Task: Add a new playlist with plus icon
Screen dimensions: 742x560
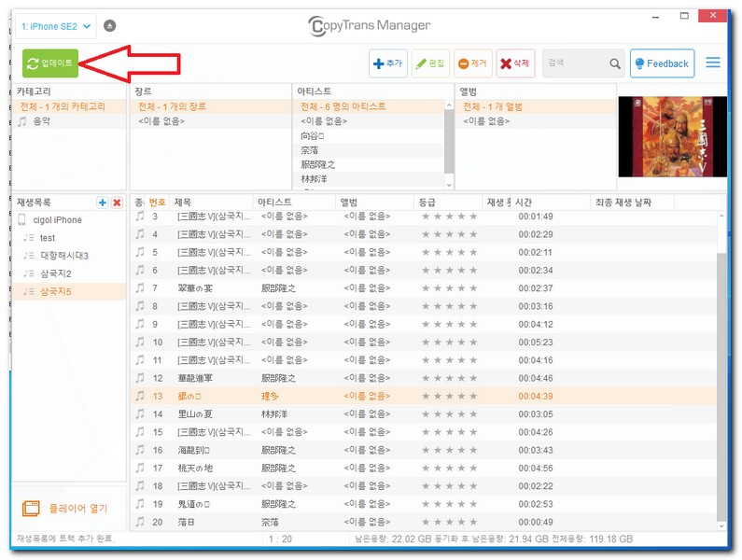Action: pyautogui.click(x=102, y=203)
